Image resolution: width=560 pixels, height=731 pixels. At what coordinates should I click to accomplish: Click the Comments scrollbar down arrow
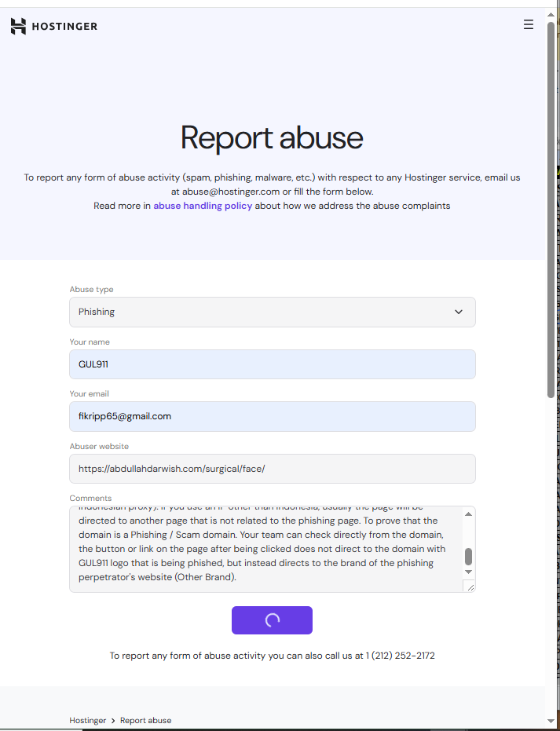(469, 572)
